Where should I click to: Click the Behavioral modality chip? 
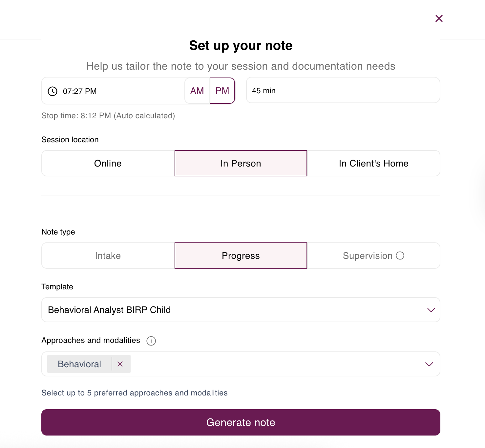[x=79, y=364]
